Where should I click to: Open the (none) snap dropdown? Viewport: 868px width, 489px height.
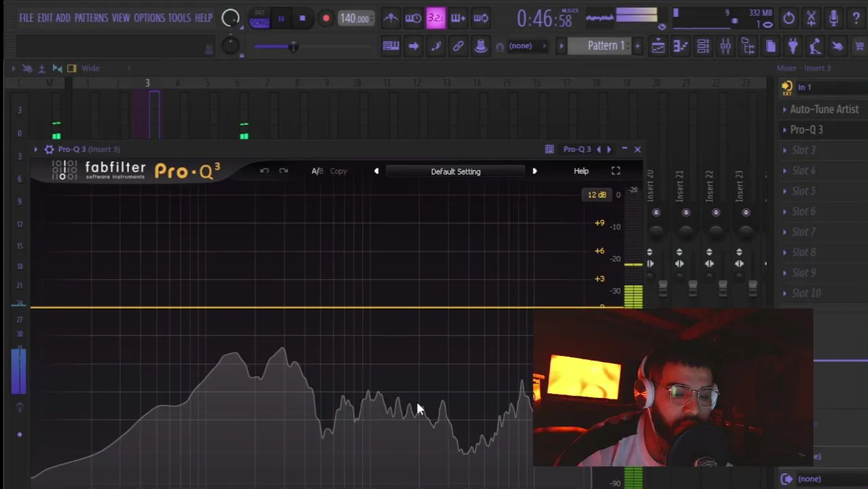tap(527, 46)
